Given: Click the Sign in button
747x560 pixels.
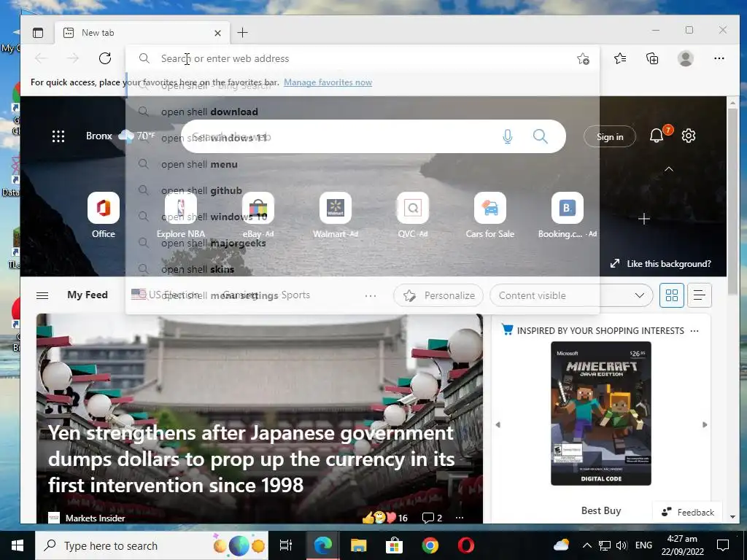Looking at the screenshot, I should (x=610, y=136).
